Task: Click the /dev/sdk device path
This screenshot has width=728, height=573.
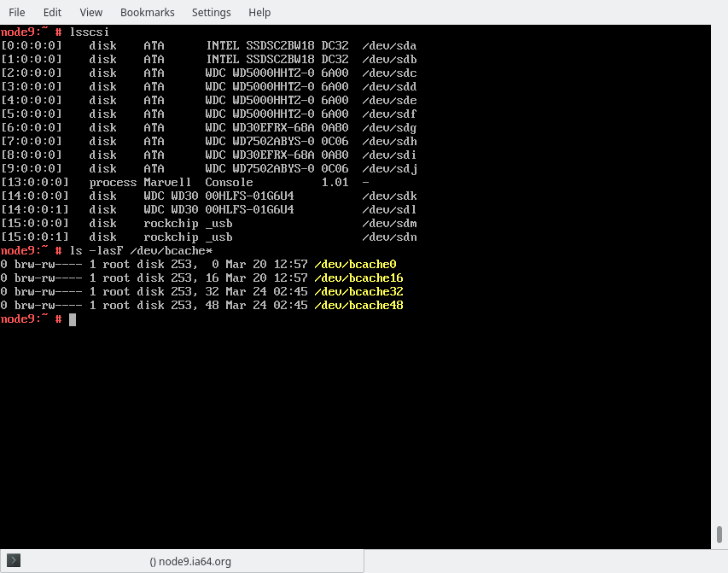Action: coord(389,196)
